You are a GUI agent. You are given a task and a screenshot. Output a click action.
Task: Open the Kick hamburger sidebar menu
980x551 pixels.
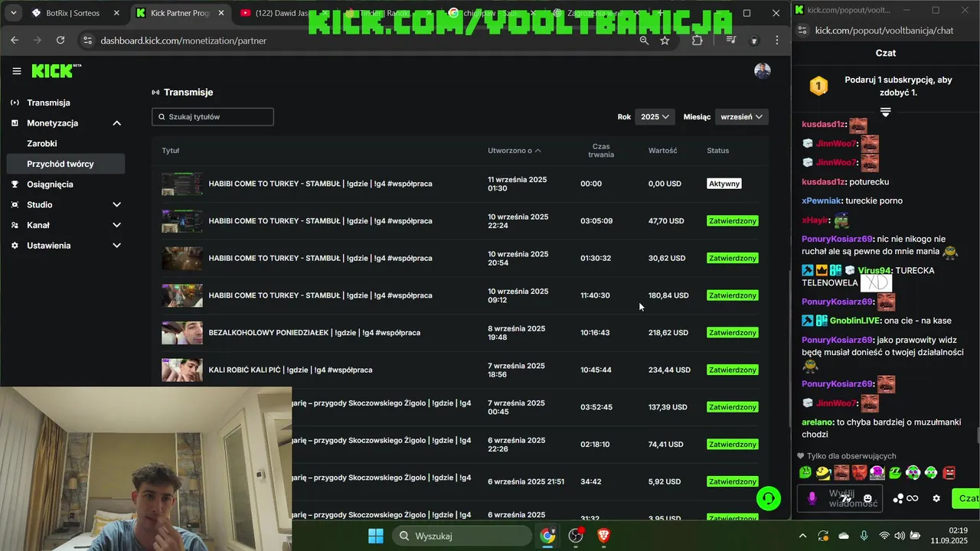[16, 71]
